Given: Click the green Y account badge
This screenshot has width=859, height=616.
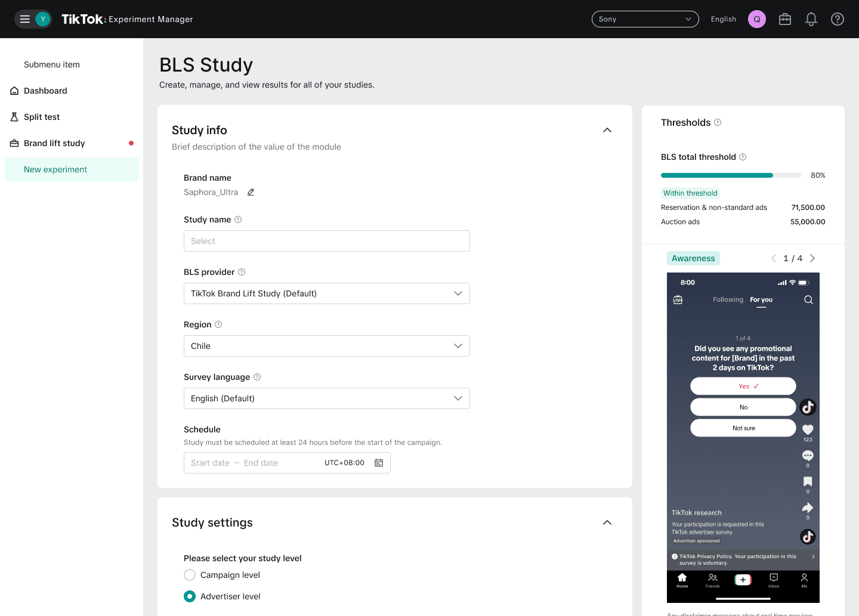Looking at the screenshot, I should pyautogui.click(x=43, y=19).
